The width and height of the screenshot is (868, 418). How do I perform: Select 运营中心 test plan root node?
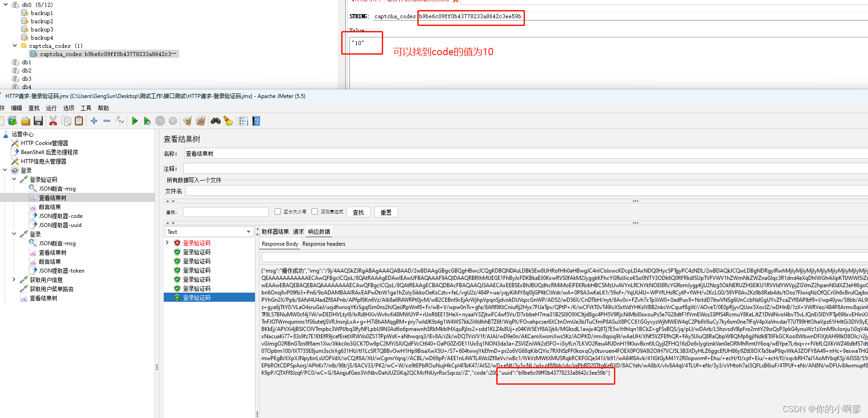pos(22,134)
